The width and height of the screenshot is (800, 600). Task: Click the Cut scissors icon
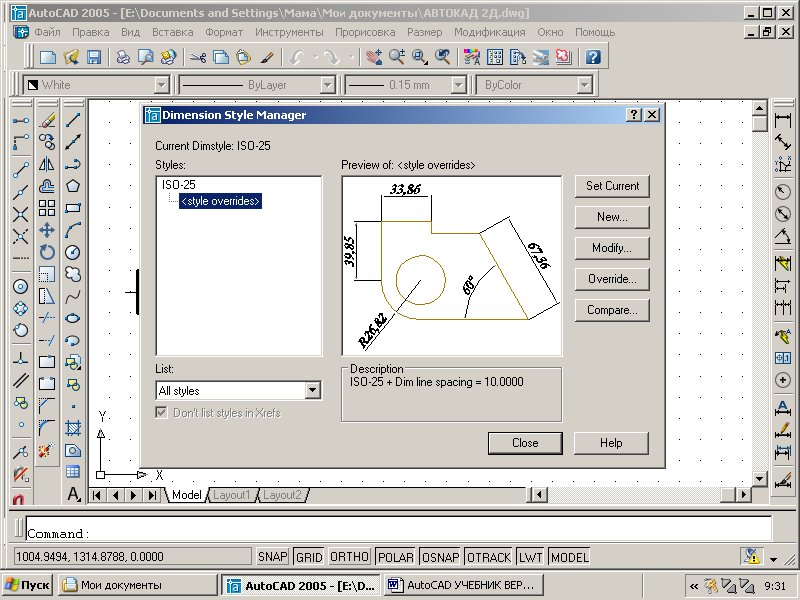click(197, 57)
